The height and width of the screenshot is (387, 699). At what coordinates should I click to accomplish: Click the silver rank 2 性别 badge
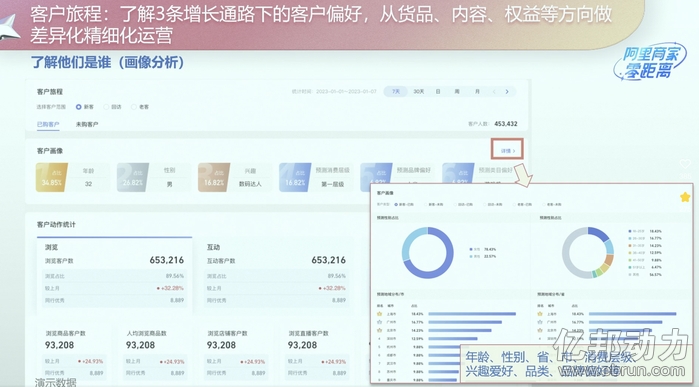pyautogui.click(x=133, y=177)
